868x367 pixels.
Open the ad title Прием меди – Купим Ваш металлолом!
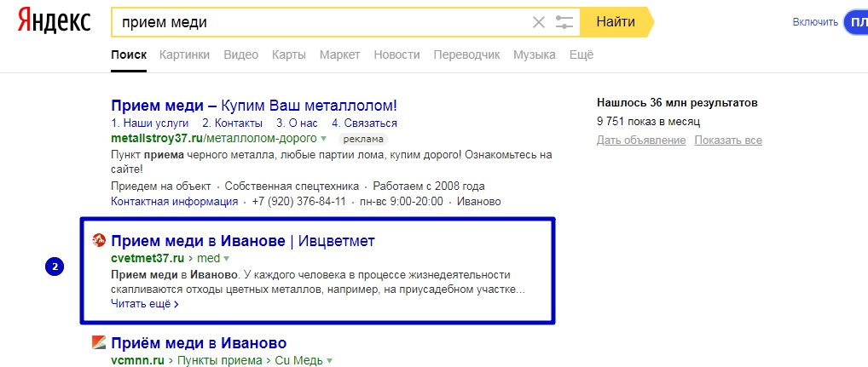coord(254,106)
